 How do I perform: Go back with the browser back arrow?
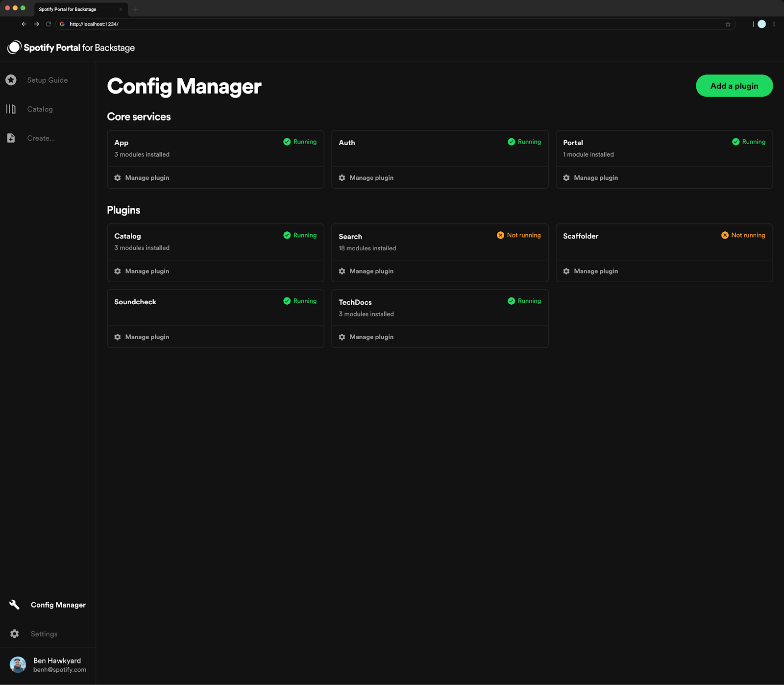(24, 24)
